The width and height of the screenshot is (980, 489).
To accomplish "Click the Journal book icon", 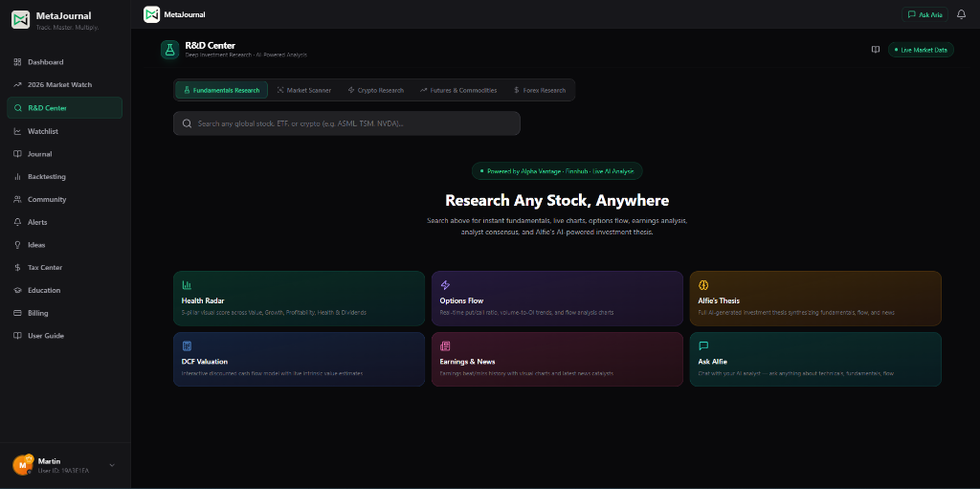I will pos(17,154).
